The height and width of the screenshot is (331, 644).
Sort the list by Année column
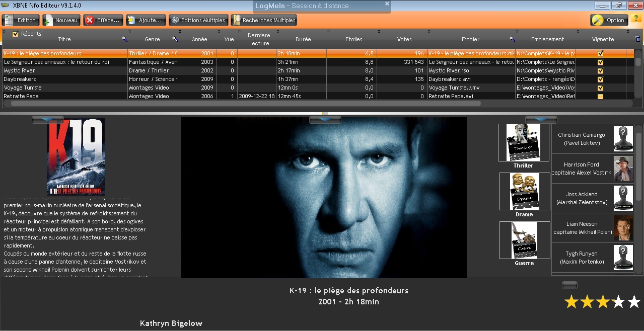(199, 39)
